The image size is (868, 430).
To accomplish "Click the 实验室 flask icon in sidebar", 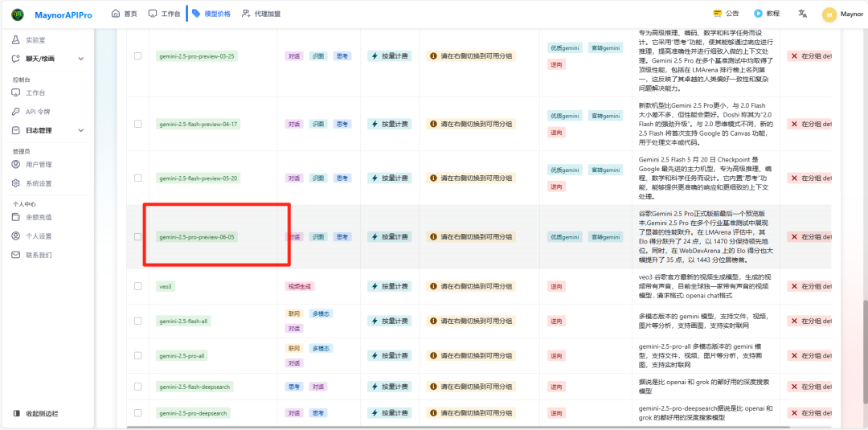I will tap(15, 40).
